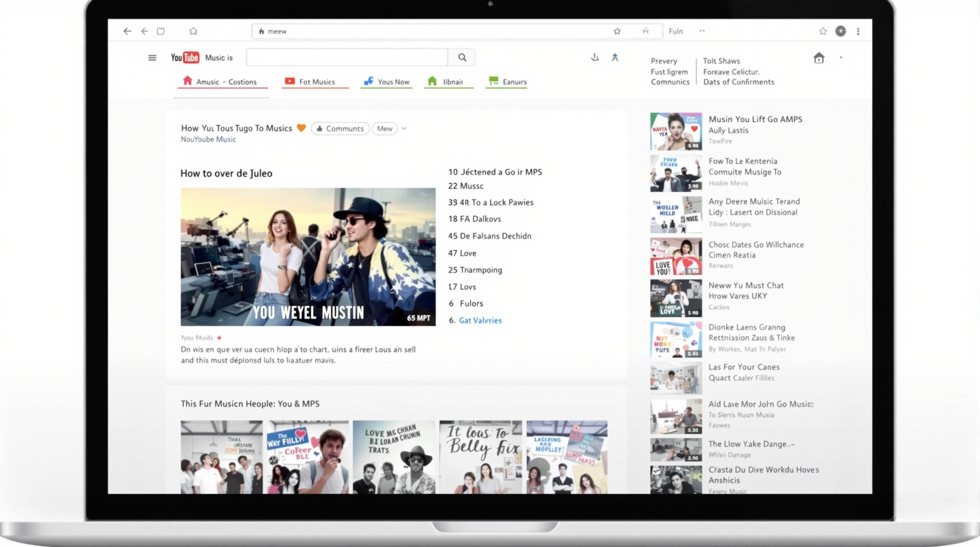Click the NouYoube Music channel link
Screen dimensions: 980x547
point(208,139)
